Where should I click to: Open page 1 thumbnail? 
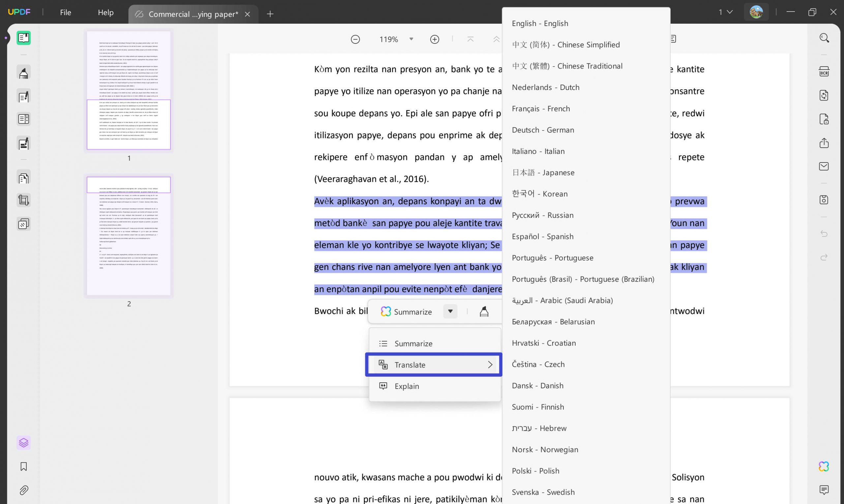[129, 90]
